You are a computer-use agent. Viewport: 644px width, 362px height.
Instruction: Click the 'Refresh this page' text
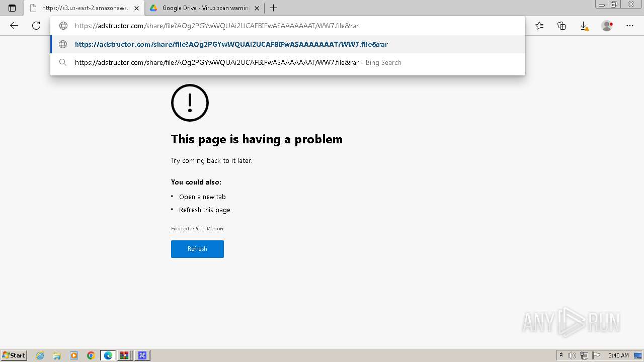pyautogui.click(x=205, y=210)
